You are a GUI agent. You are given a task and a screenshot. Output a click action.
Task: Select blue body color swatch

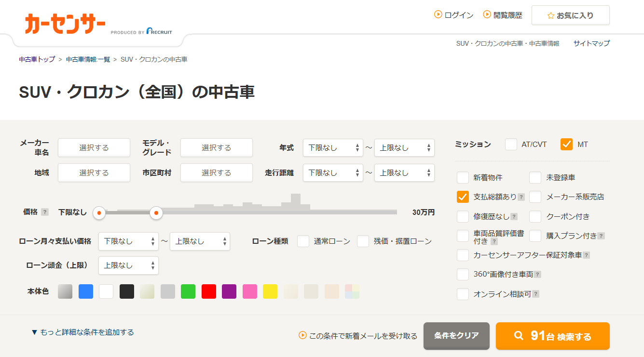[x=85, y=291]
